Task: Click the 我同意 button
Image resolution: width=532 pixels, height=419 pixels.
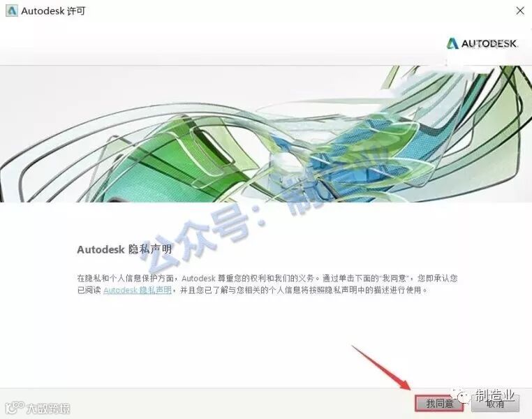Action: pyautogui.click(x=439, y=404)
